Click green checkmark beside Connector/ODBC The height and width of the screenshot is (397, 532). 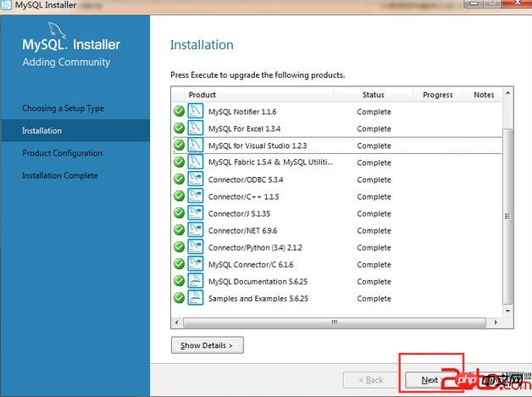pyautogui.click(x=179, y=179)
